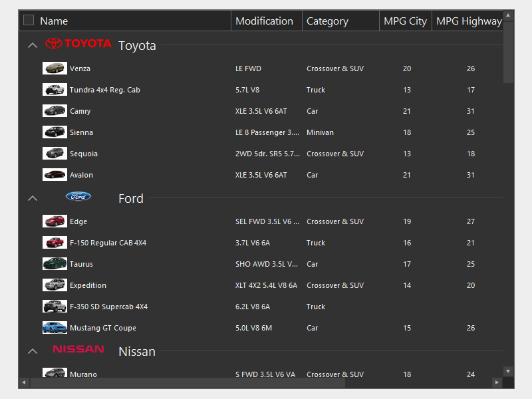Click the Taurus green car image

click(x=55, y=264)
